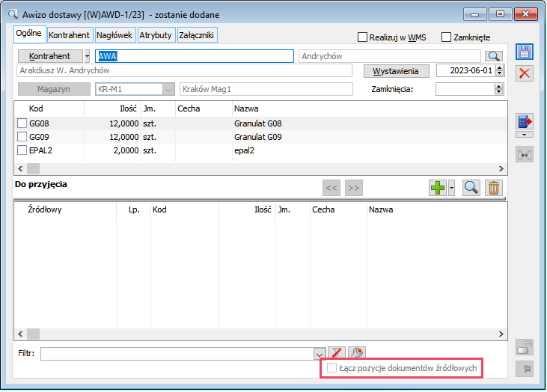Click the Zamknięcia date stepper arrows
Viewport: 547px width, 392px height.
pyautogui.click(x=499, y=89)
